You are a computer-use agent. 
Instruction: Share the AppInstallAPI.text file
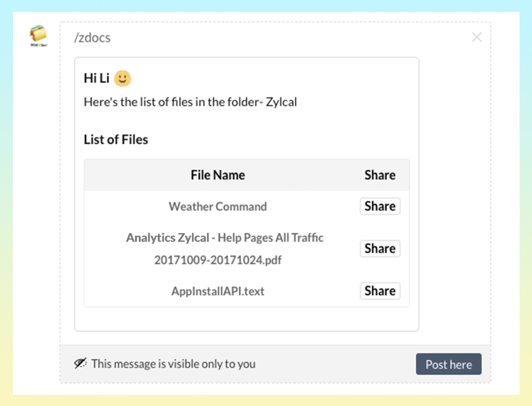[x=380, y=291]
